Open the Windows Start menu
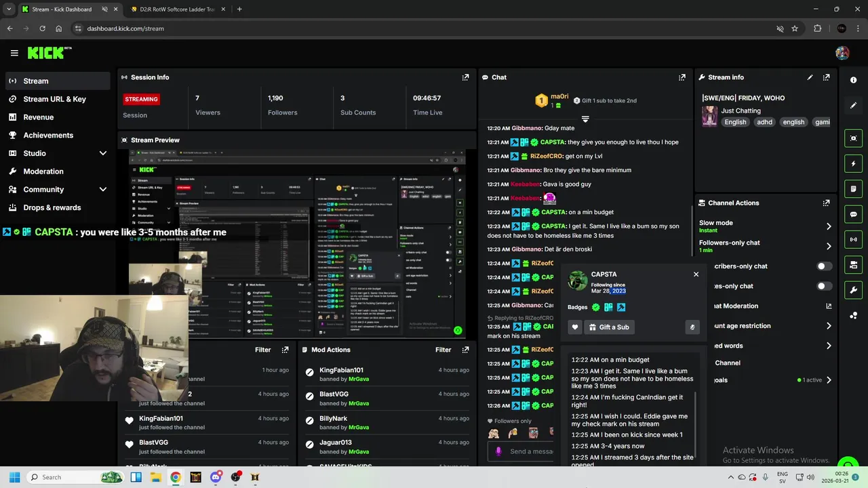868x488 pixels. (x=15, y=477)
